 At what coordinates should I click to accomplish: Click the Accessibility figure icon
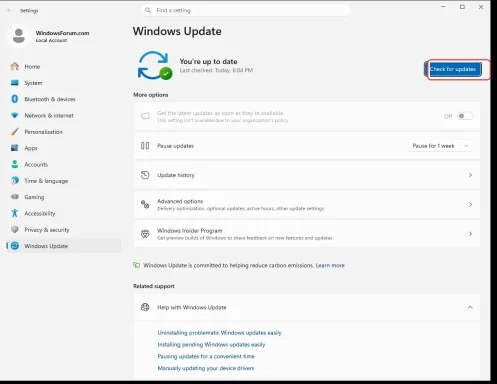pos(15,213)
